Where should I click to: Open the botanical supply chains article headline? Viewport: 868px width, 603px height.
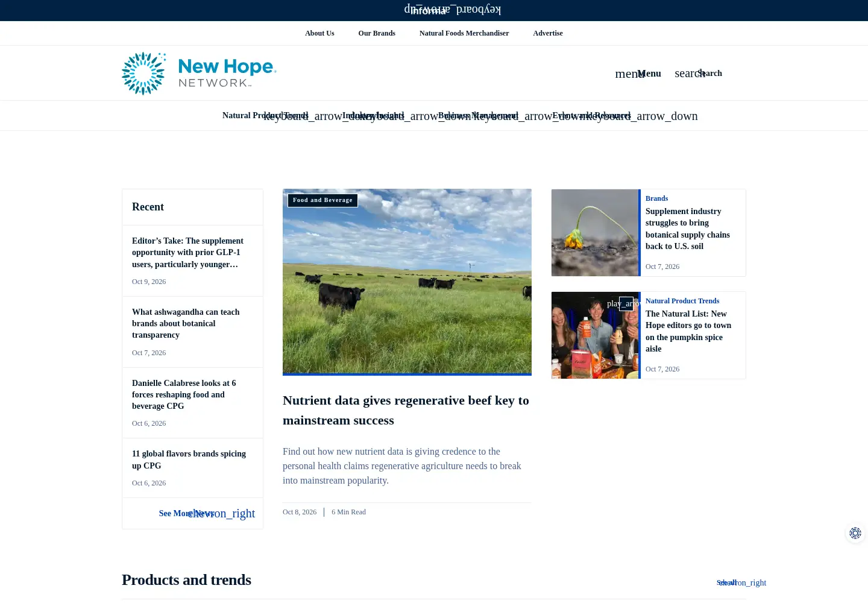[x=688, y=229]
